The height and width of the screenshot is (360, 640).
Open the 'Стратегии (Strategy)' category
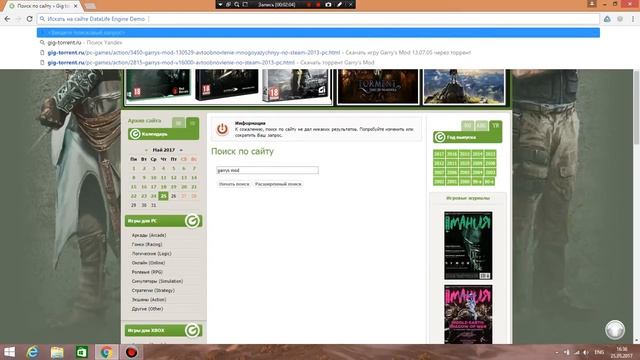click(153, 290)
